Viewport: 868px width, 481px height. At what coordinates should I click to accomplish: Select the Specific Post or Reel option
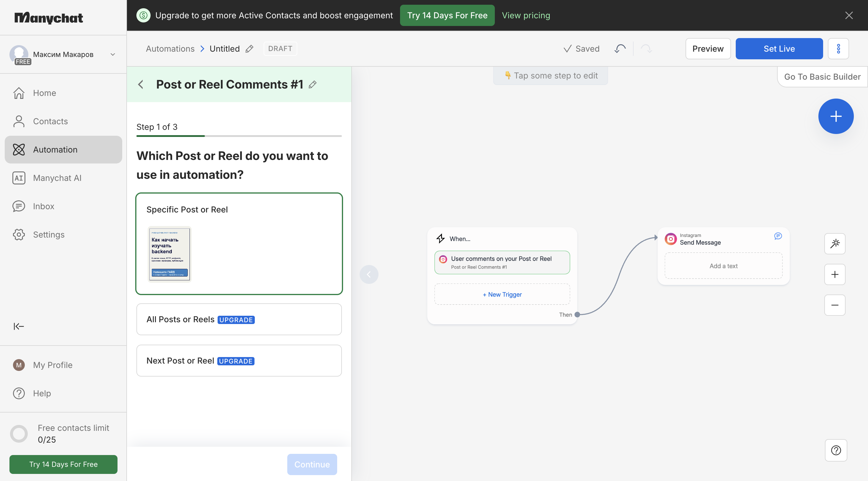point(239,243)
